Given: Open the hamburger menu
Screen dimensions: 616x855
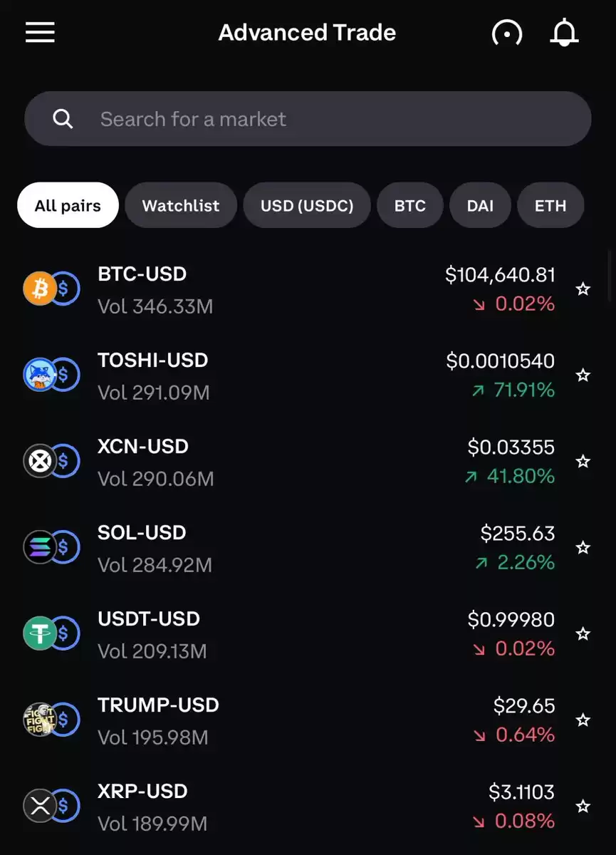Looking at the screenshot, I should click(40, 33).
